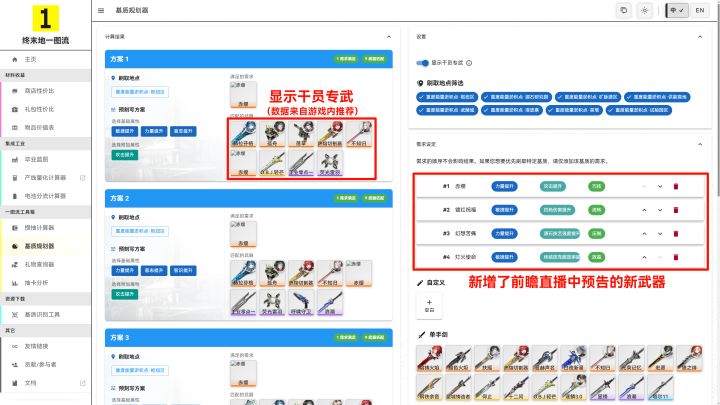Open the 中 language dropdown
Image resolution: width=720 pixels, height=405 pixels.
tap(677, 10)
